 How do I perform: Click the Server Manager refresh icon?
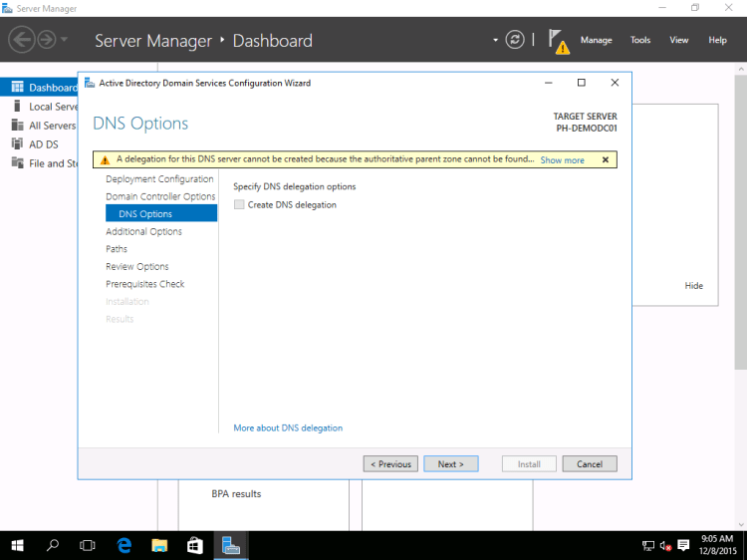[x=515, y=40]
